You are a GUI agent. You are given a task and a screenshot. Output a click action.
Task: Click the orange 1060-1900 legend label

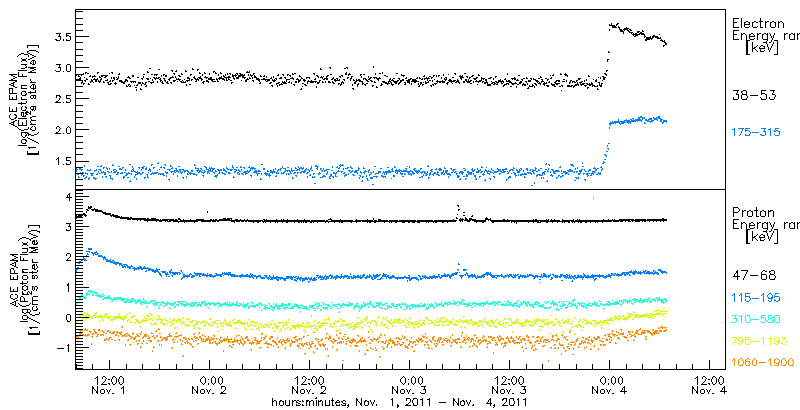763,363
